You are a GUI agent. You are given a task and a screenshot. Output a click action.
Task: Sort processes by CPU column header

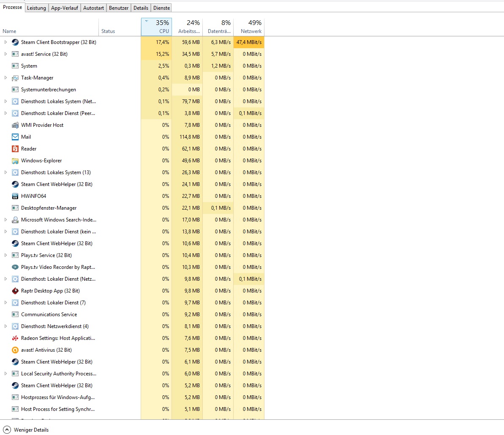tap(157, 27)
